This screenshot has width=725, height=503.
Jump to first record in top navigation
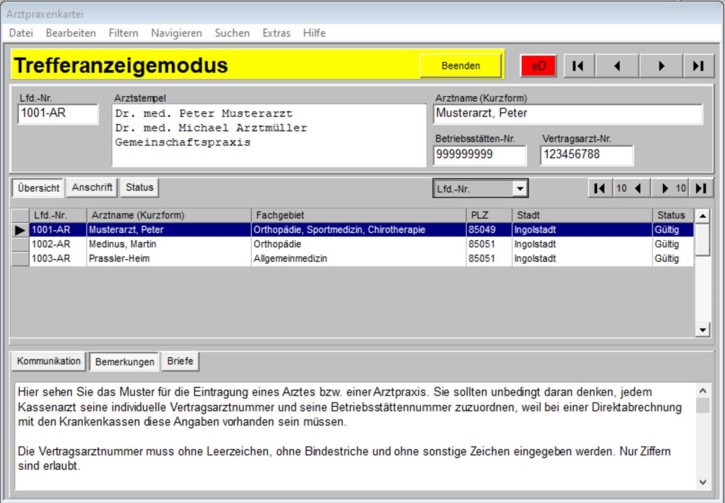577,66
